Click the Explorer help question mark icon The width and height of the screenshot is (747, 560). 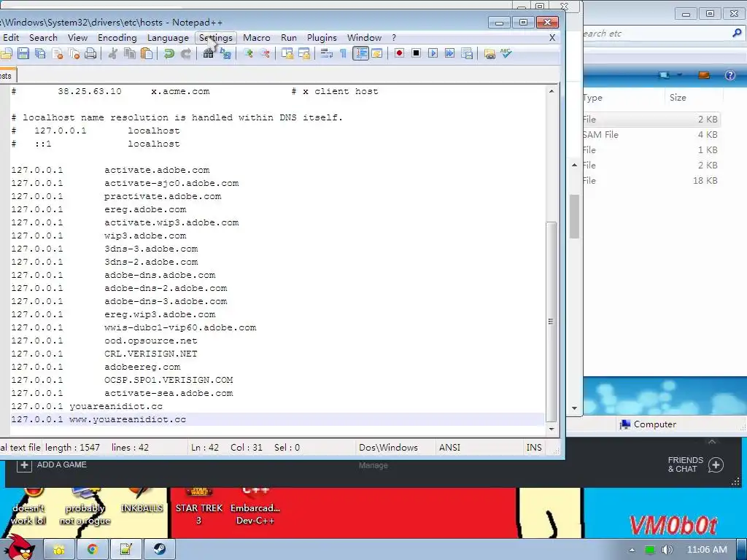729,75
